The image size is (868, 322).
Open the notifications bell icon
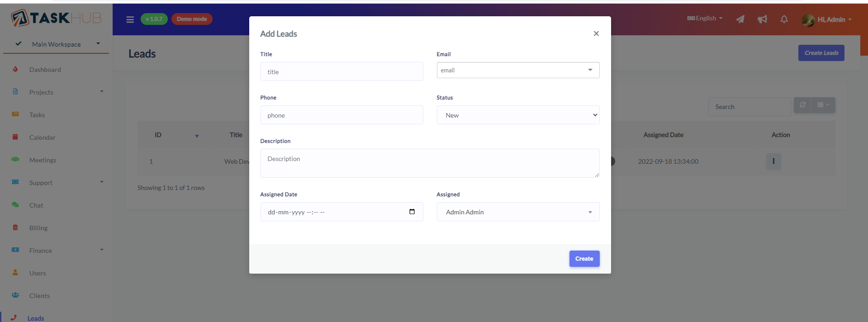pos(784,19)
